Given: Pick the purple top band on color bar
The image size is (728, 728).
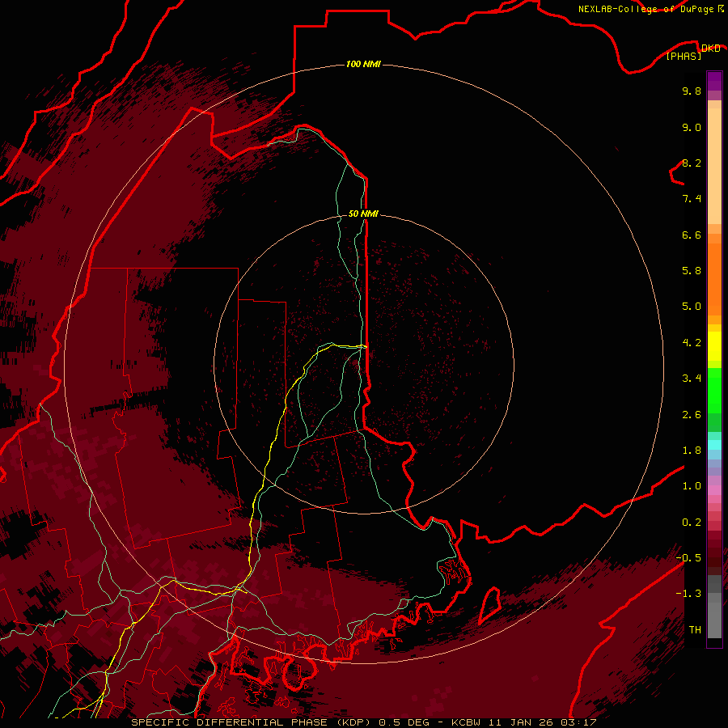Looking at the screenshot, I should pyautogui.click(x=714, y=81).
